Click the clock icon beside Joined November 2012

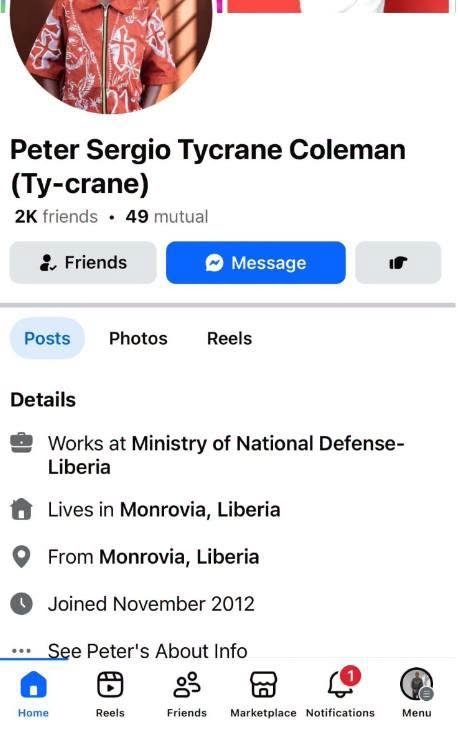[21, 604]
